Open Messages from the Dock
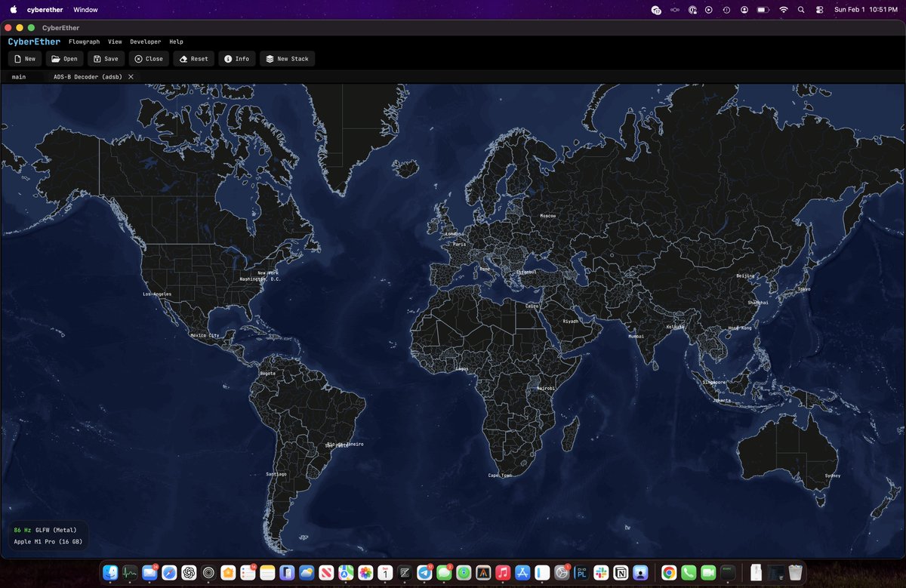The height and width of the screenshot is (588, 906). [x=444, y=572]
